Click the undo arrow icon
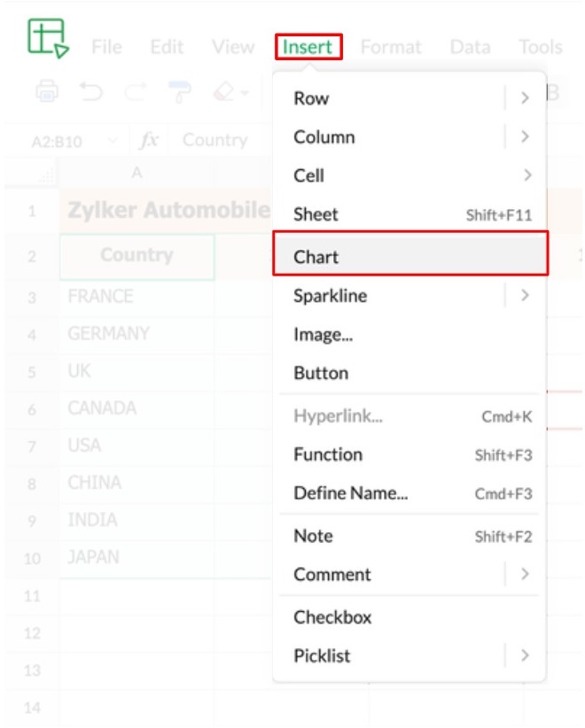 click(89, 91)
